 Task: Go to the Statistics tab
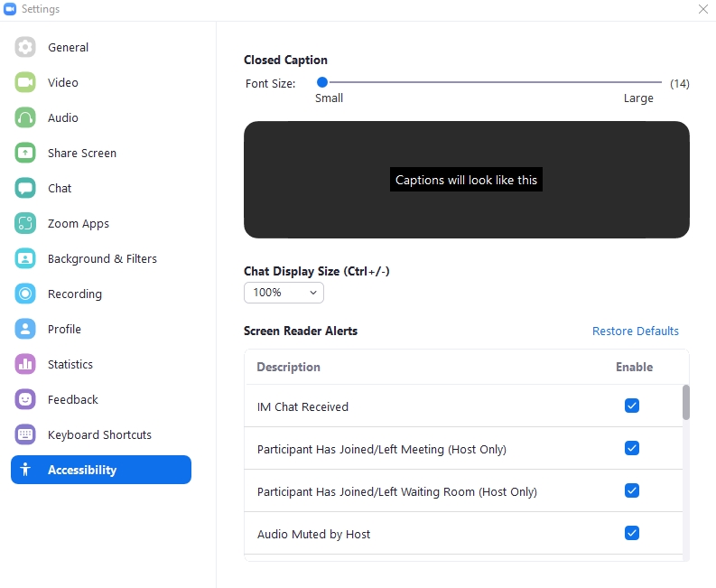coord(70,365)
